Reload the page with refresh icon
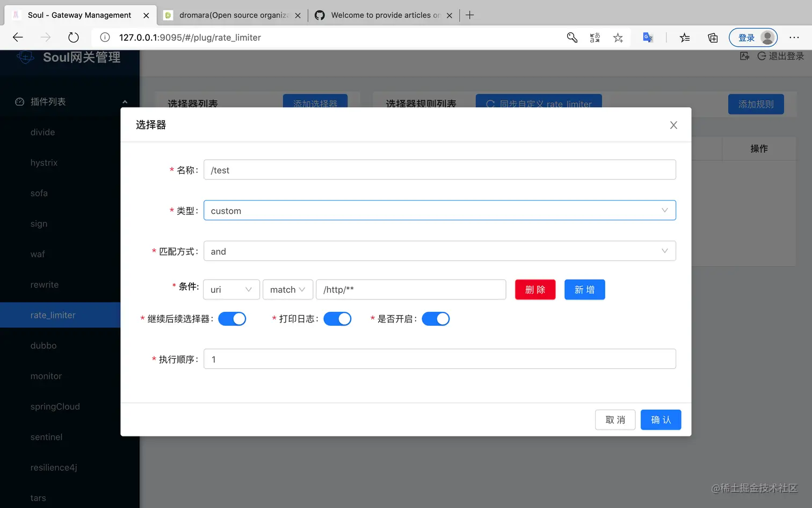Screen dimensions: 812x508 click(74, 37)
